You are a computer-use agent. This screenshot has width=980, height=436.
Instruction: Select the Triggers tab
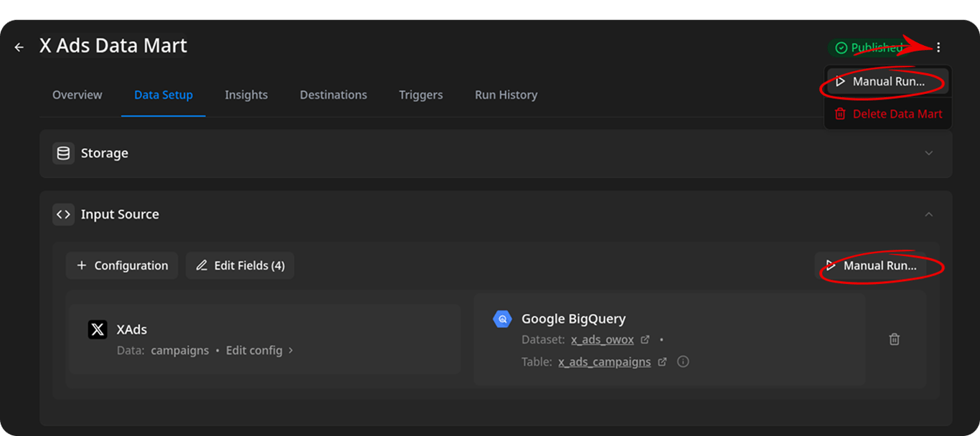[421, 95]
